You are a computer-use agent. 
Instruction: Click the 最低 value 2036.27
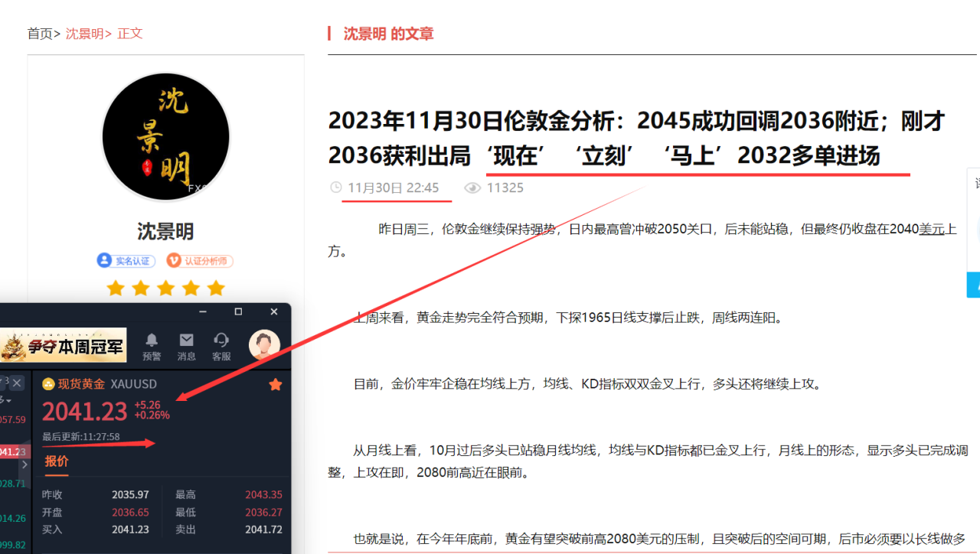tap(263, 512)
